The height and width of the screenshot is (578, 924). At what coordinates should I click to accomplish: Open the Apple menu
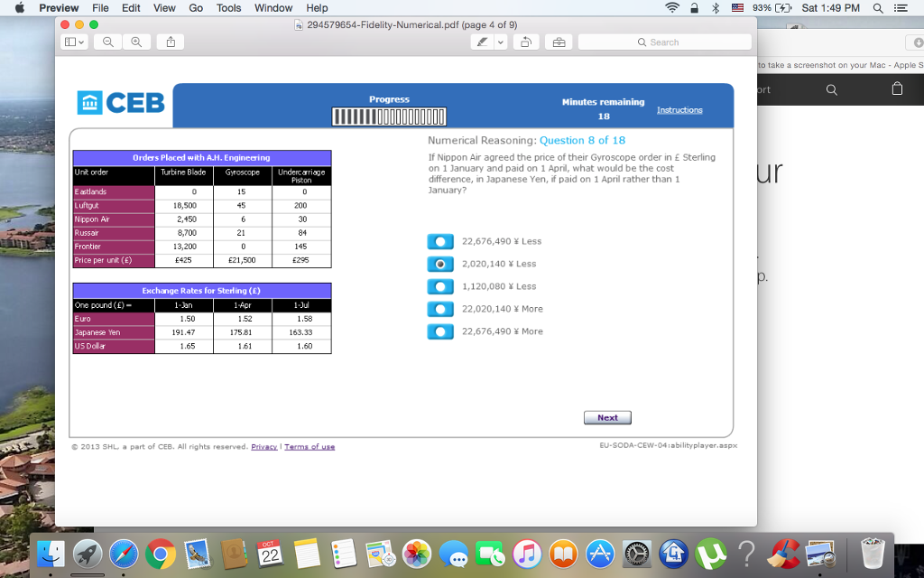pos(20,7)
